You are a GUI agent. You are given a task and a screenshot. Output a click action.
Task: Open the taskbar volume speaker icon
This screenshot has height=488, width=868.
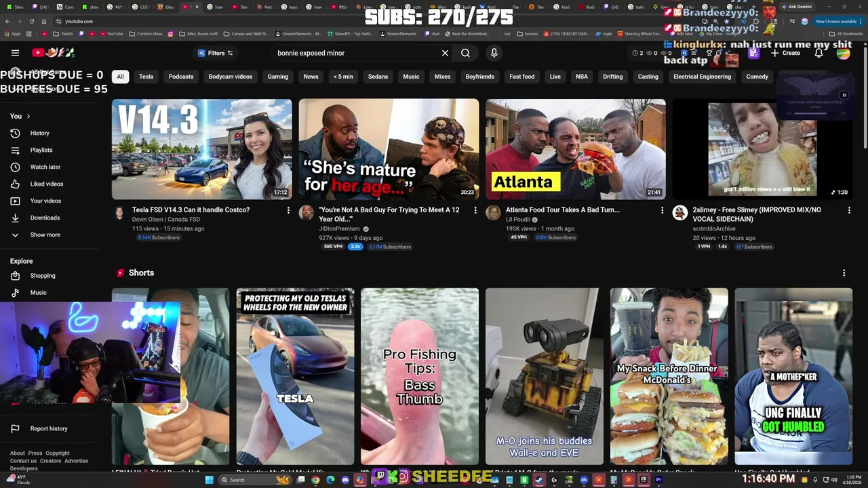coord(833,480)
